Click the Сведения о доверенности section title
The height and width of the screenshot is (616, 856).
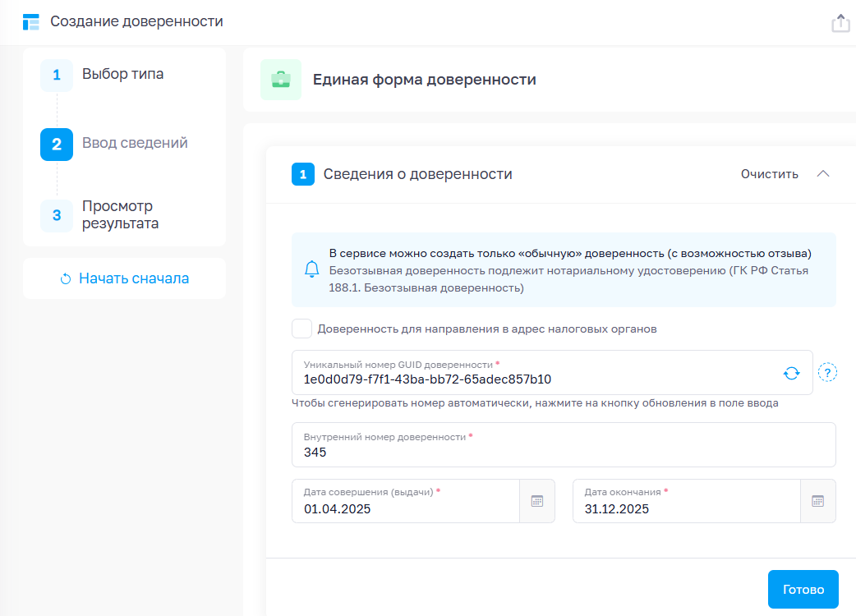[417, 174]
